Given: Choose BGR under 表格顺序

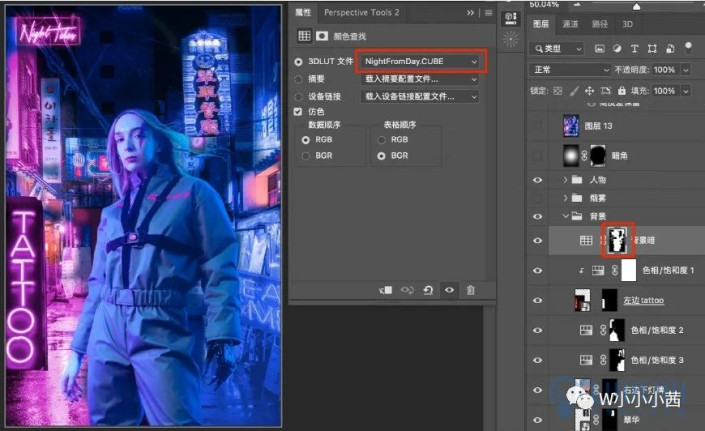Looking at the screenshot, I should (x=381, y=156).
